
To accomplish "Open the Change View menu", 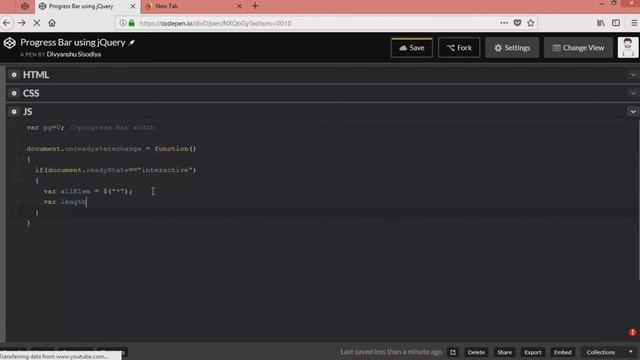I will (x=578, y=48).
